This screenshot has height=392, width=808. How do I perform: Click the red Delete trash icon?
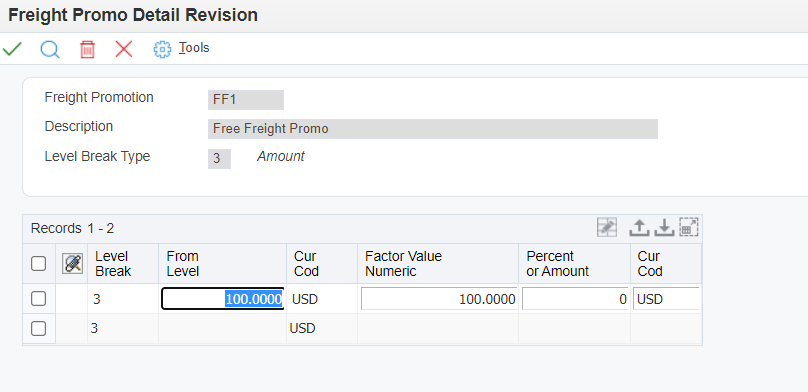(x=87, y=50)
